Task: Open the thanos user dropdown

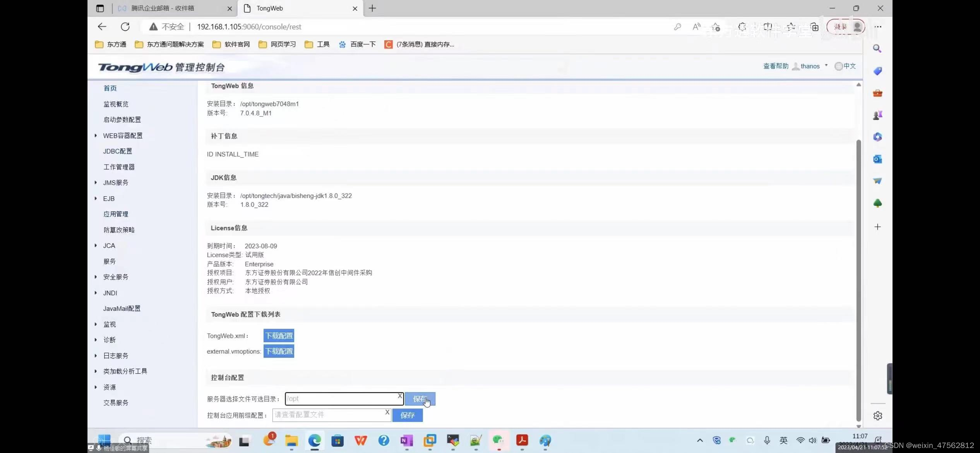Action: pyautogui.click(x=810, y=66)
